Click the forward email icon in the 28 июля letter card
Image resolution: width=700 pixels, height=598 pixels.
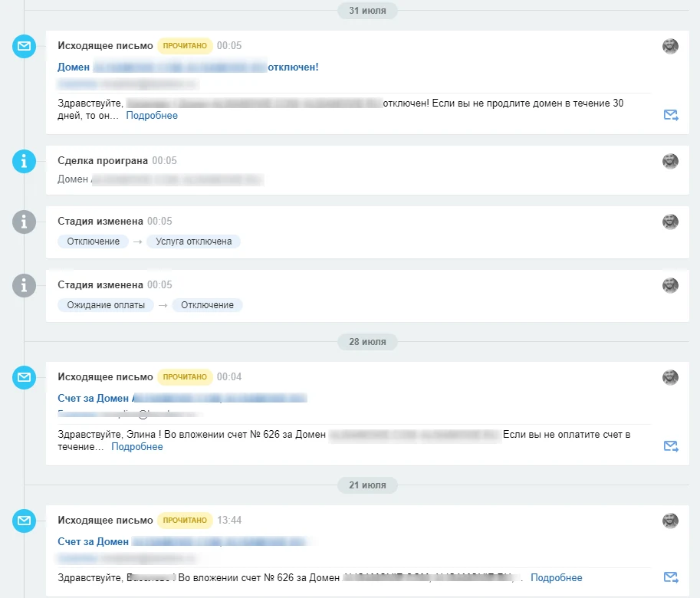coord(671,446)
